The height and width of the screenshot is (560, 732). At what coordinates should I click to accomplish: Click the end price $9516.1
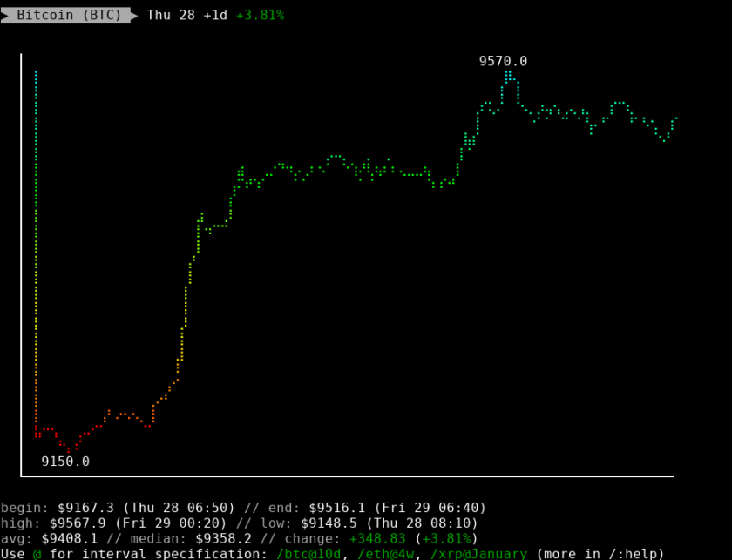[x=336, y=508]
